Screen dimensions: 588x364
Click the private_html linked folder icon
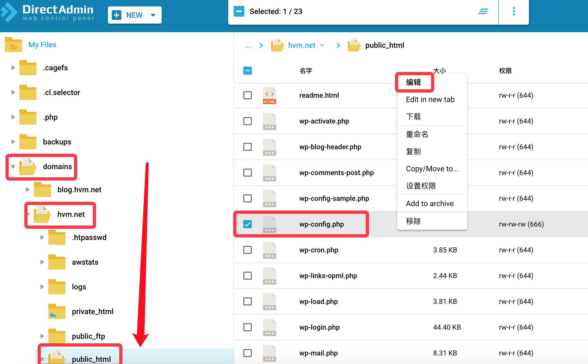[x=57, y=312]
